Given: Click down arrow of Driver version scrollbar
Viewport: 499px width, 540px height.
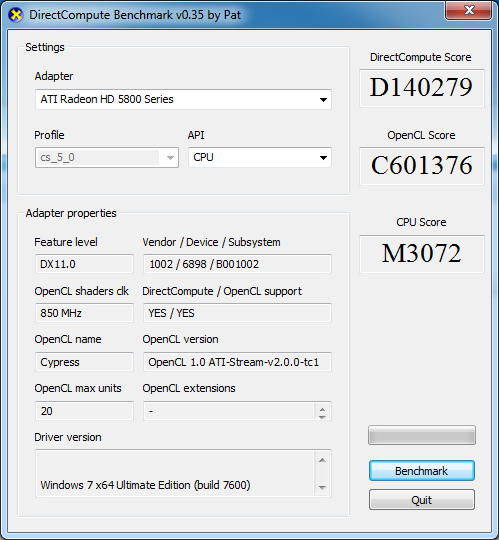Looking at the screenshot, I should [x=322, y=487].
